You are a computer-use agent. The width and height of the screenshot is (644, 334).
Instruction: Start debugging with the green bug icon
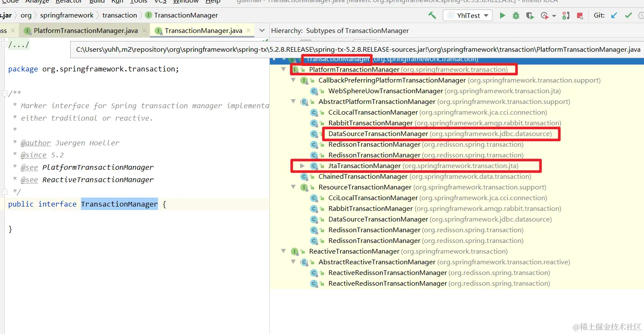pos(516,15)
